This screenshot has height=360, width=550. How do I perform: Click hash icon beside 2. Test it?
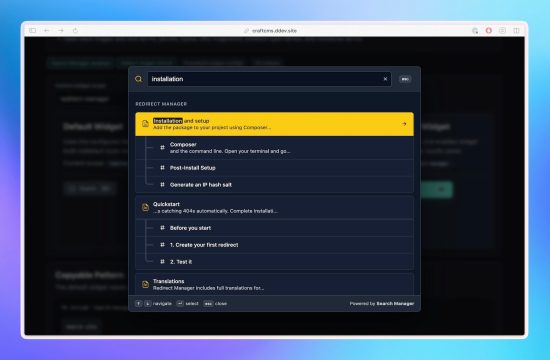(x=162, y=262)
